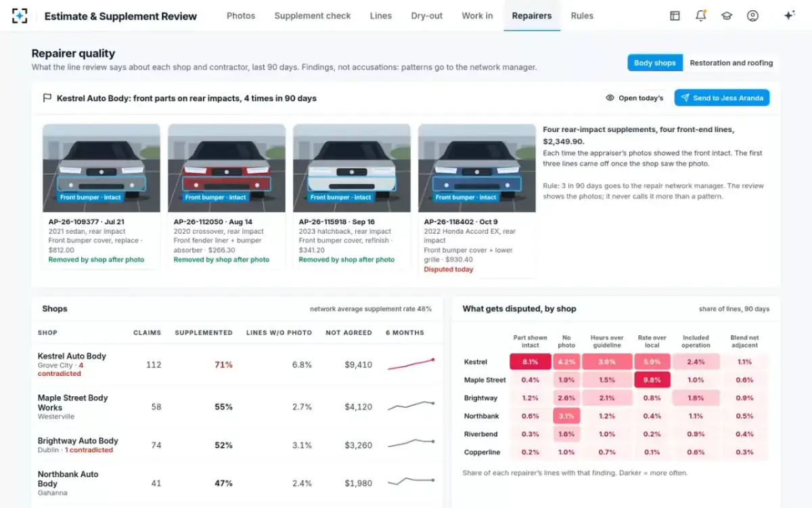Click Blend not adjacent column header
This screenshot has width=812, height=508.
(x=744, y=341)
